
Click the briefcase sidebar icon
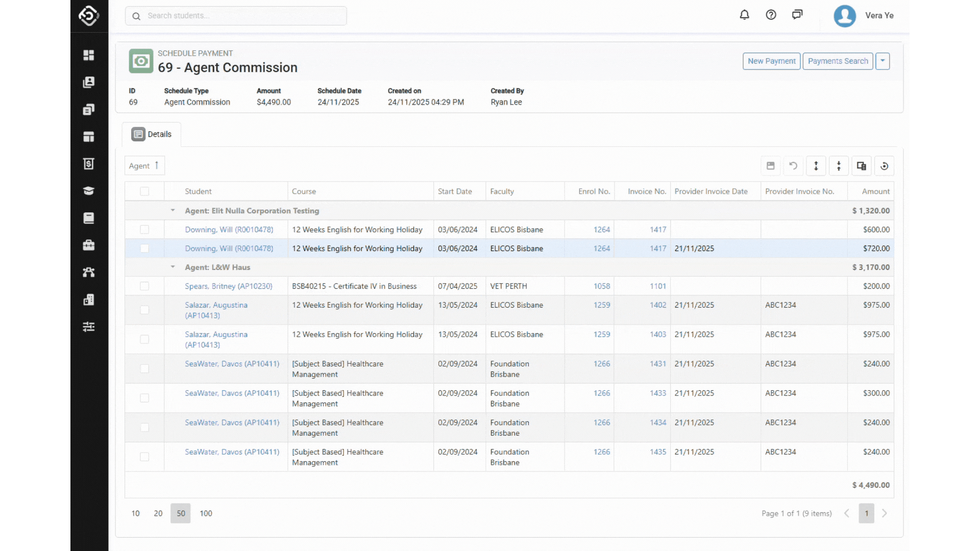click(x=89, y=245)
